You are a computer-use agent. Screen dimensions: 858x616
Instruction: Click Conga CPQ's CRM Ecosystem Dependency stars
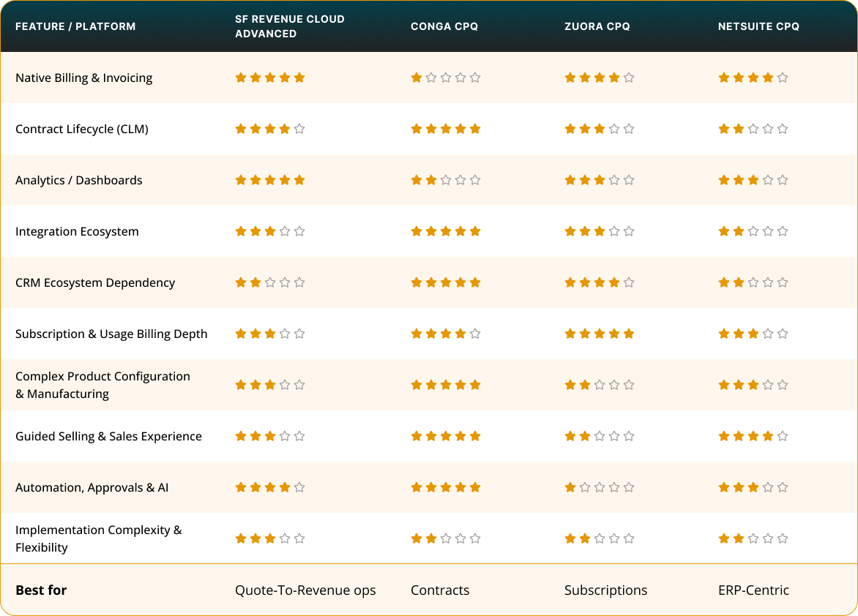pos(445,283)
